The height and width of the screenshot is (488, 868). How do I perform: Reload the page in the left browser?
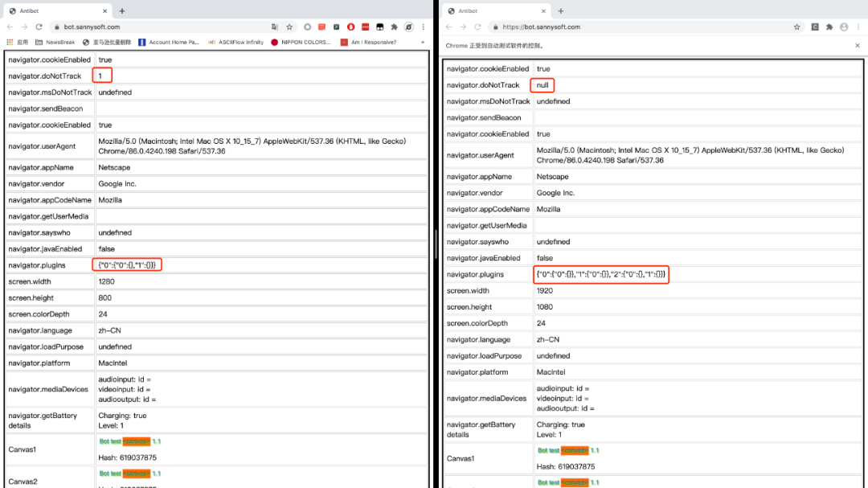pos(39,27)
